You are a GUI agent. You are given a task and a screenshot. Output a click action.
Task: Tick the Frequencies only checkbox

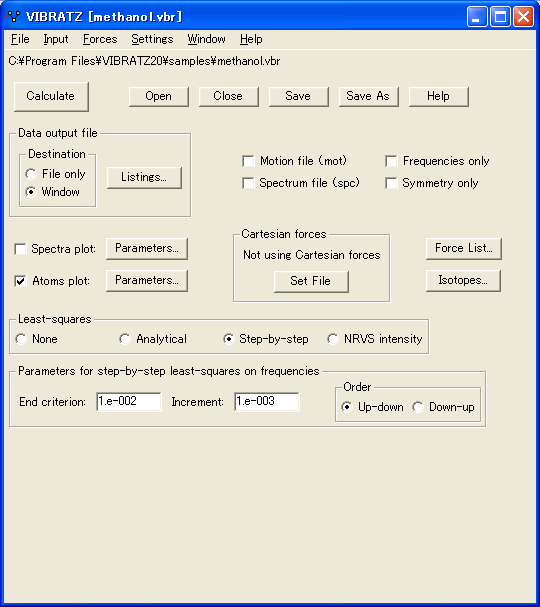coord(391,161)
